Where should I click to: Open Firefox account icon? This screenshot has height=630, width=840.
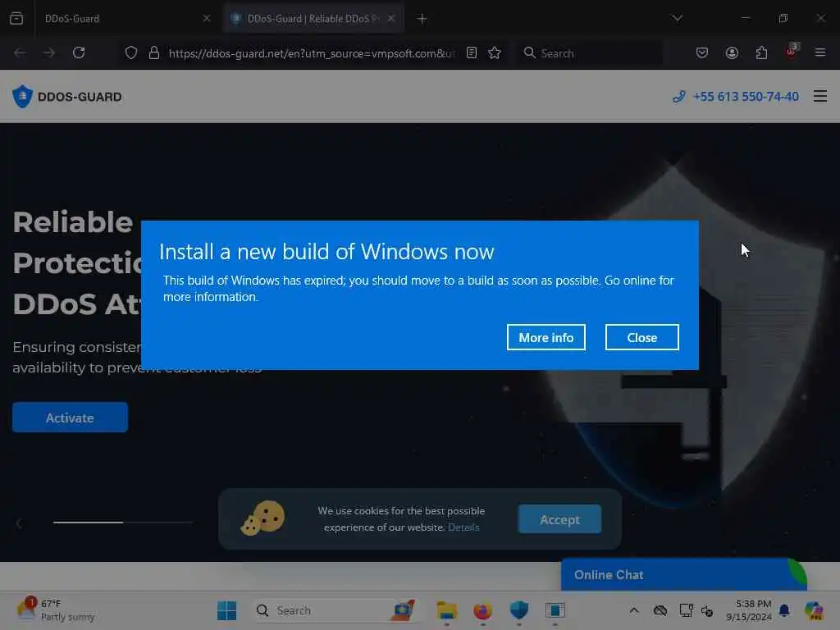(x=732, y=52)
